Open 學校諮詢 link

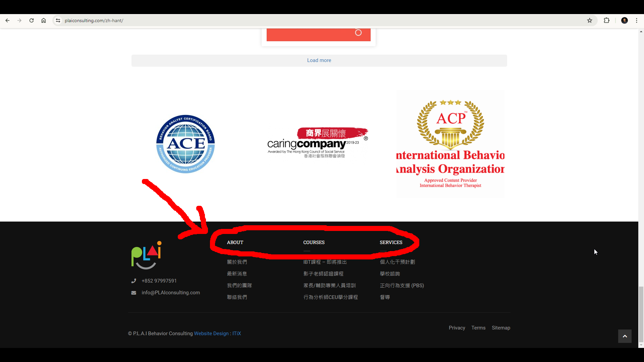click(x=390, y=274)
